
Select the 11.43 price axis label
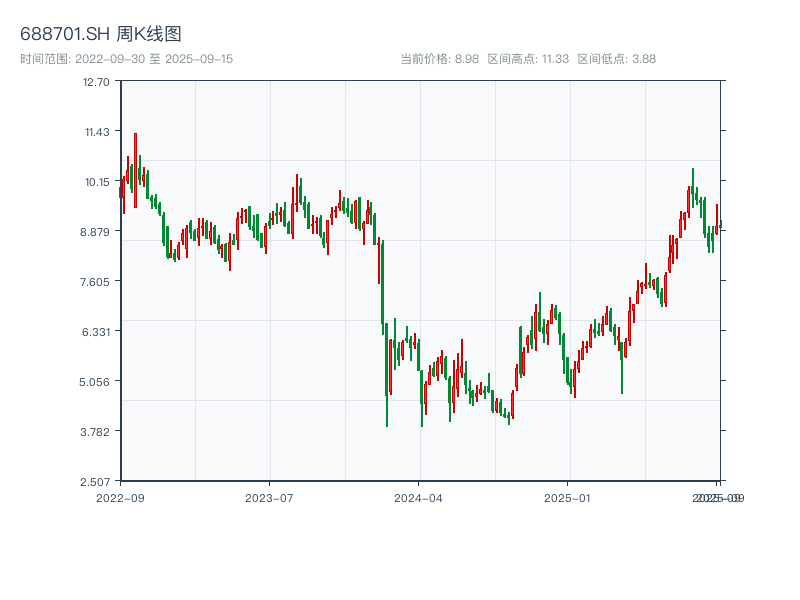[97, 131]
